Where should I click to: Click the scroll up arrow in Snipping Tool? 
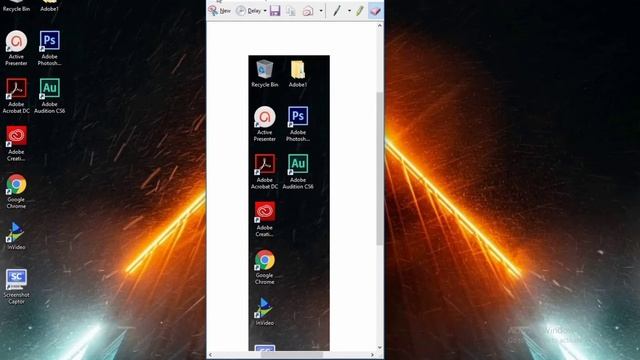[x=380, y=26]
